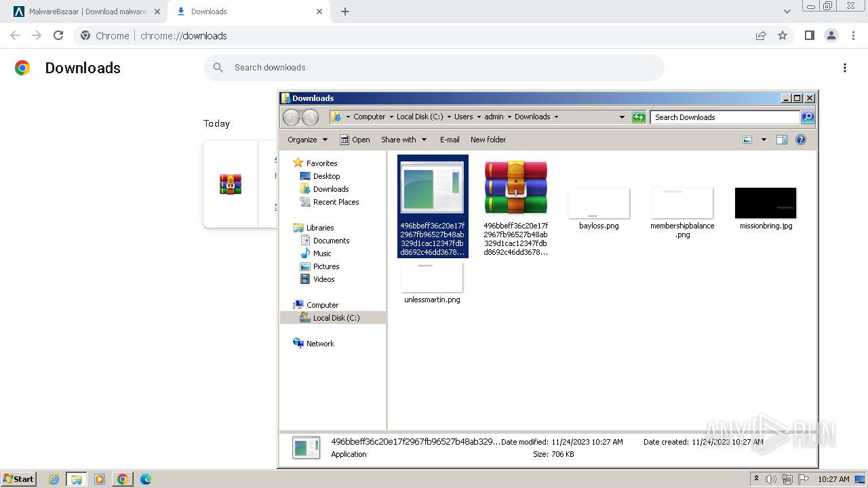Open the Organize dropdown menu

click(307, 140)
